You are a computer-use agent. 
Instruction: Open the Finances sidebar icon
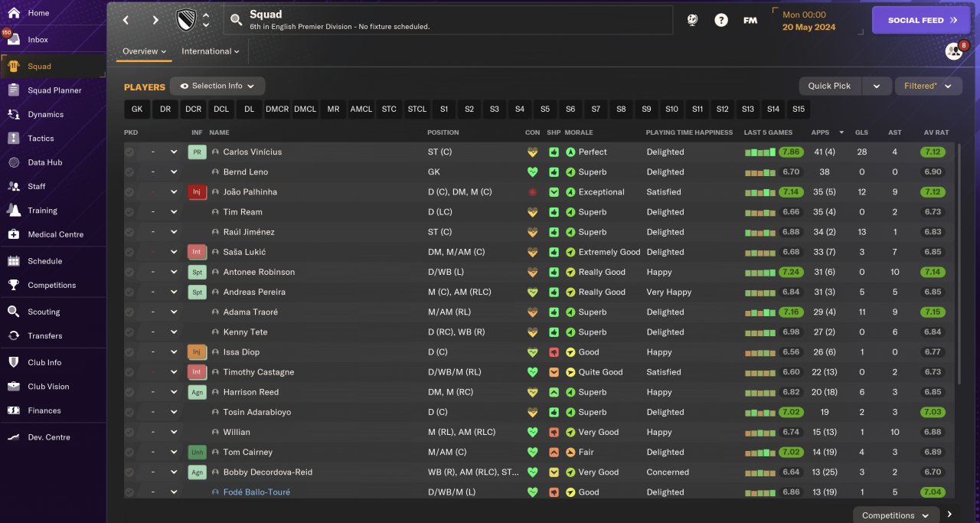(x=13, y=410)
